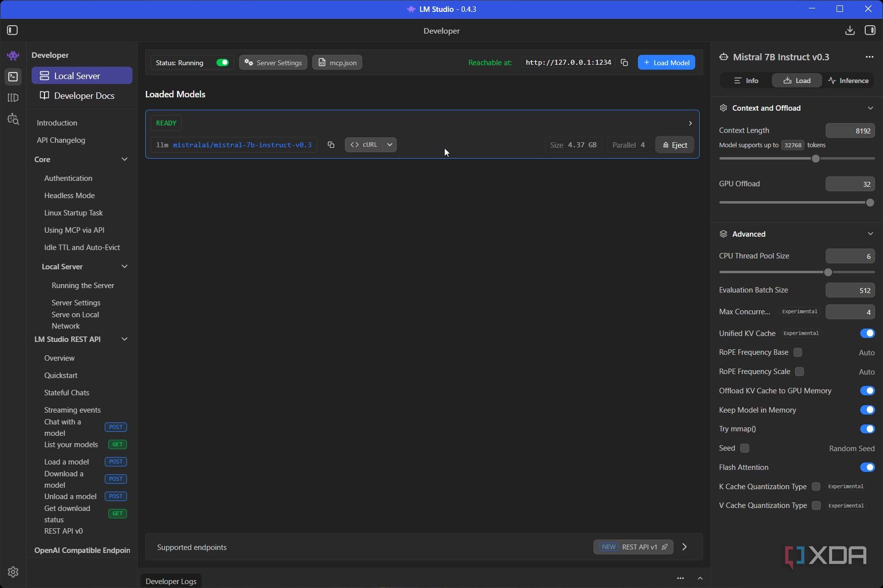Copy the server address 127.0.0.1:1234

pos(625,63)
